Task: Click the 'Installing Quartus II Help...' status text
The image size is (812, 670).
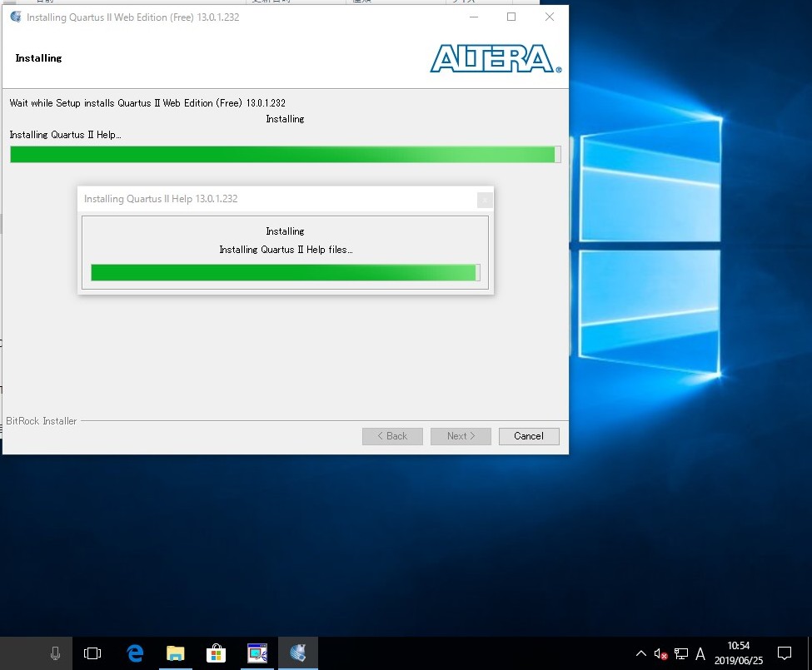Action: click(x=65, y=135)
